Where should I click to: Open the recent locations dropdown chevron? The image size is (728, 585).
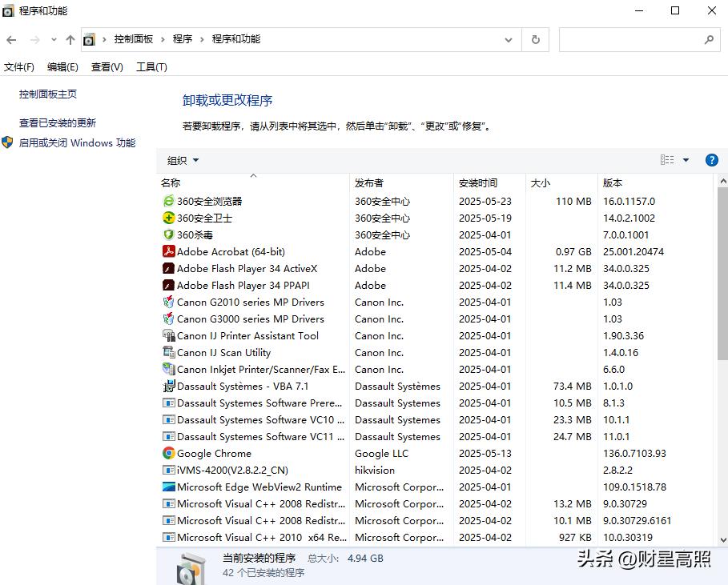click(x=54, y=40)
